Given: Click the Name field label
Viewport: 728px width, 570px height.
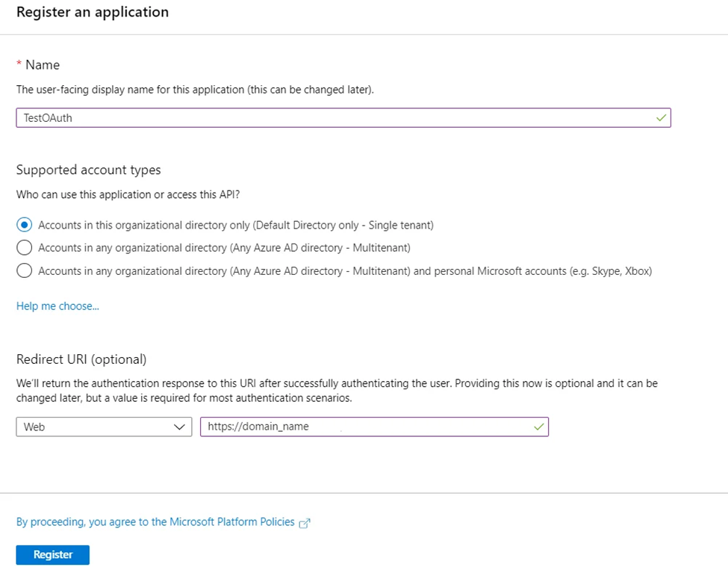Looking at the screenshot, I should point(43,64).
